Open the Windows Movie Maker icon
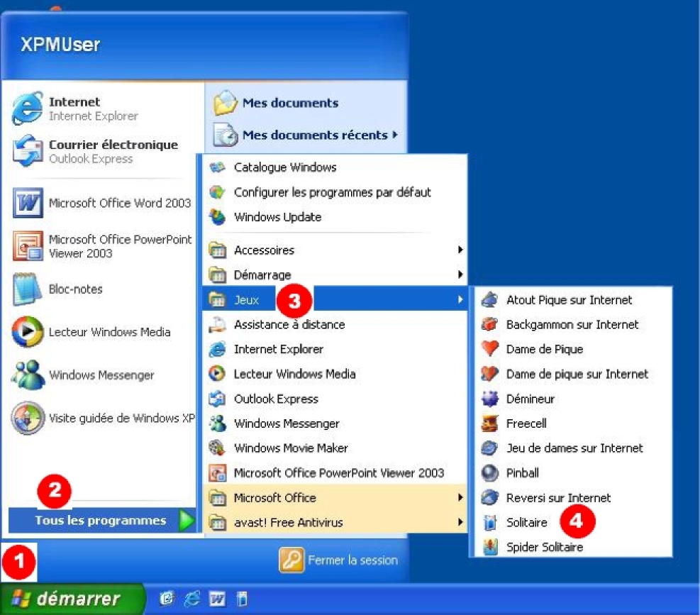The height and width of the screenshot is (615, 700). [218, 448]
